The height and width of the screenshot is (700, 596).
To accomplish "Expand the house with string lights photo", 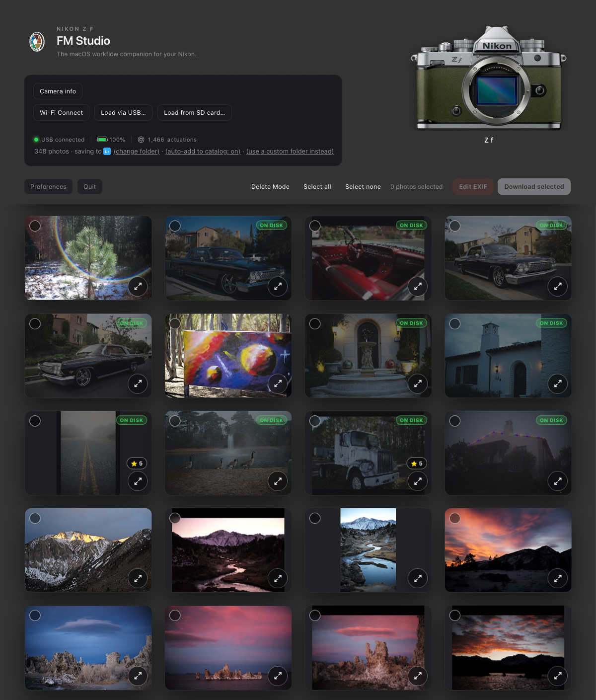I will pyautogui.click(x=558, y=481).
